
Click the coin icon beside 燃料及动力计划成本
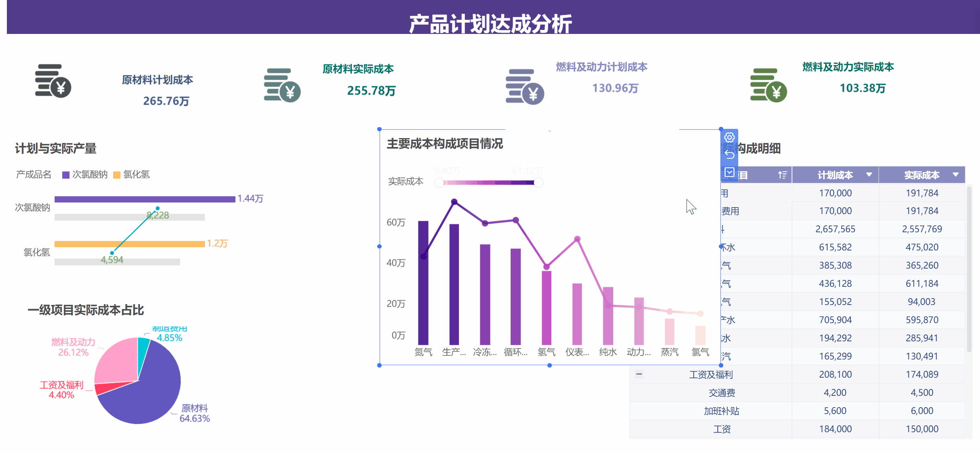pos(524,86)
